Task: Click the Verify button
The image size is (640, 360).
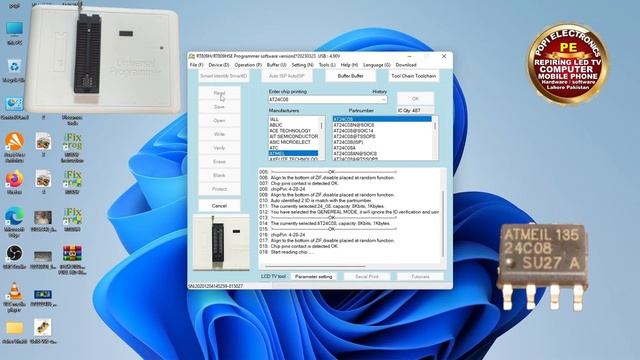Action: [219, 148]
